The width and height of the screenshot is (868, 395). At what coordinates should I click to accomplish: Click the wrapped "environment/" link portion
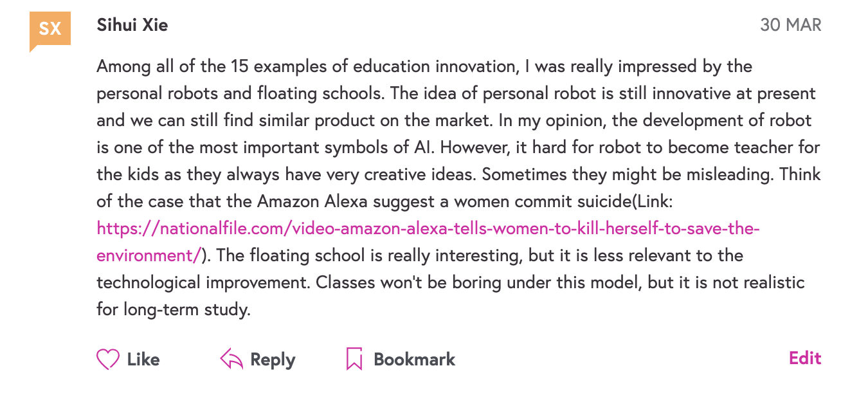pyautogui.click(x=149, y=255)
